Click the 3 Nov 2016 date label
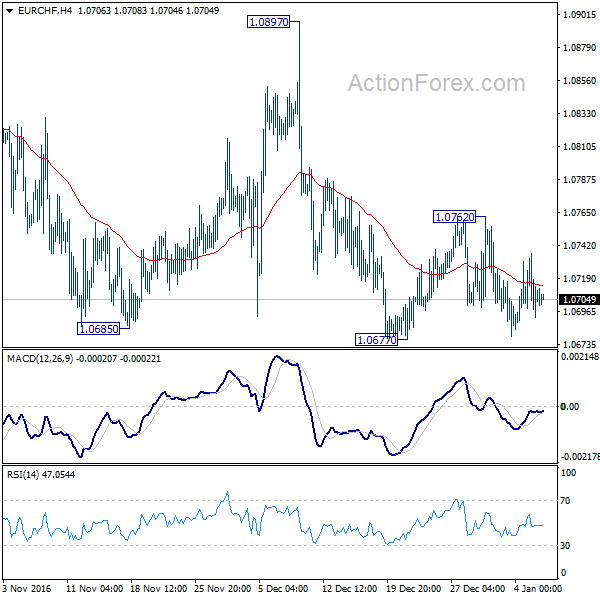This screenshot has width=600, height=600. tap(27, 589)
